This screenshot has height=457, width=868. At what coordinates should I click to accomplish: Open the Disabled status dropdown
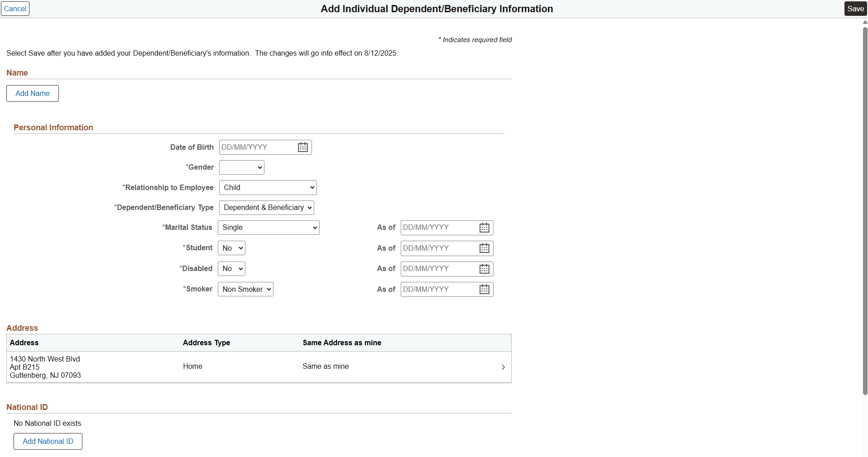pyautogui.click(x=231, y=268)
